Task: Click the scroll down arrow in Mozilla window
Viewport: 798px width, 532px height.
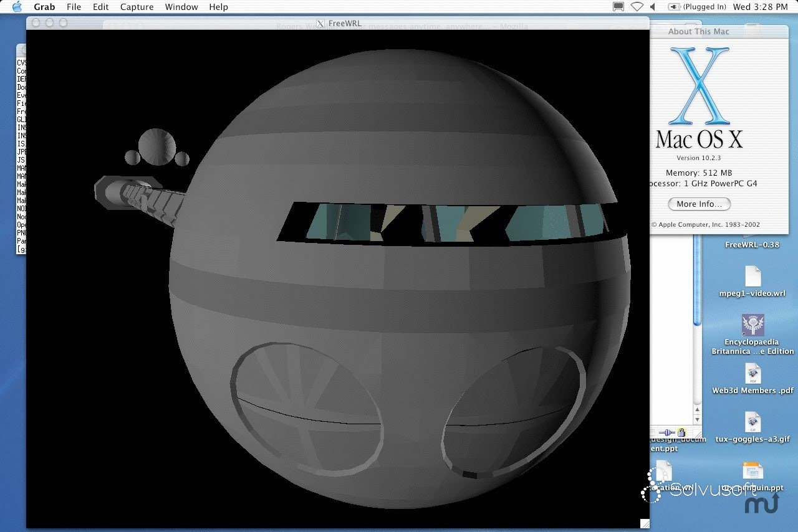Action: [698, 420]
